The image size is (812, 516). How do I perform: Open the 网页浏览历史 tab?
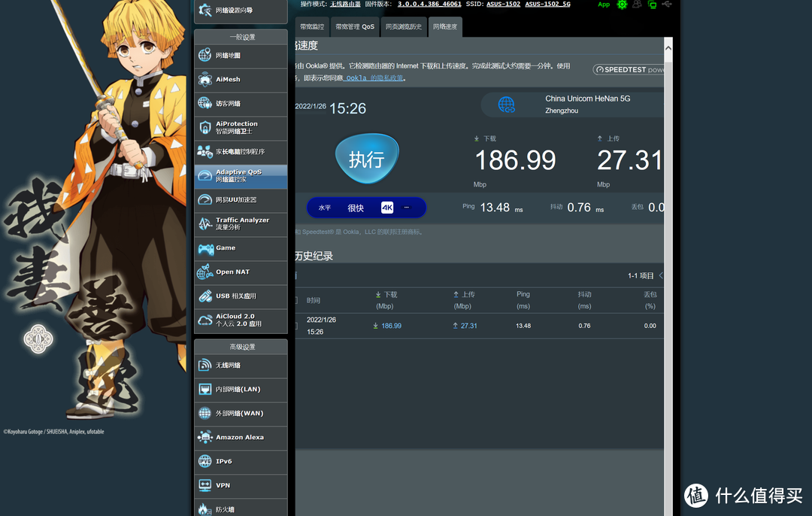404,27
